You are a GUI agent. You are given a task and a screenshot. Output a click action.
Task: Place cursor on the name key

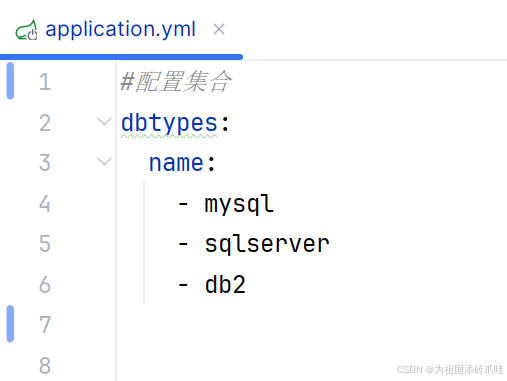pyautogui.click(x=176, y=163)
